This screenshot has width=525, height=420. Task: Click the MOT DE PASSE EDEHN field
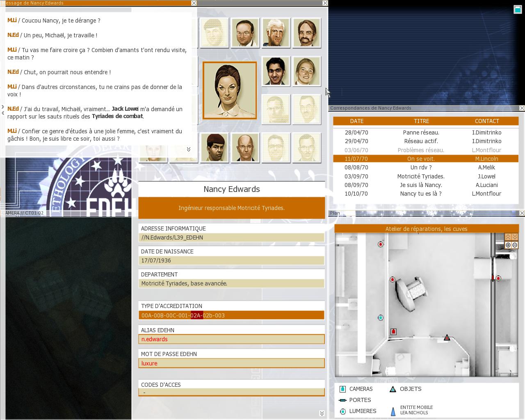tap(231, 363)
